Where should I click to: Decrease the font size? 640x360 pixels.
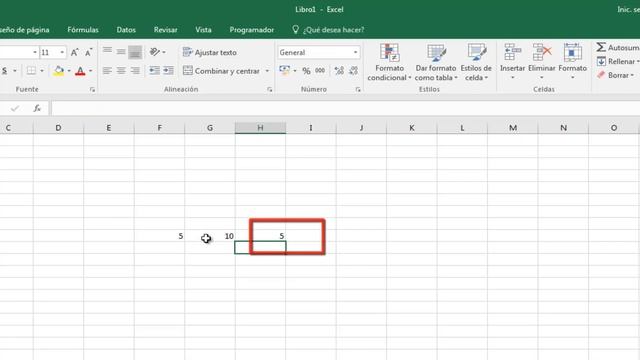pos(89,52)
